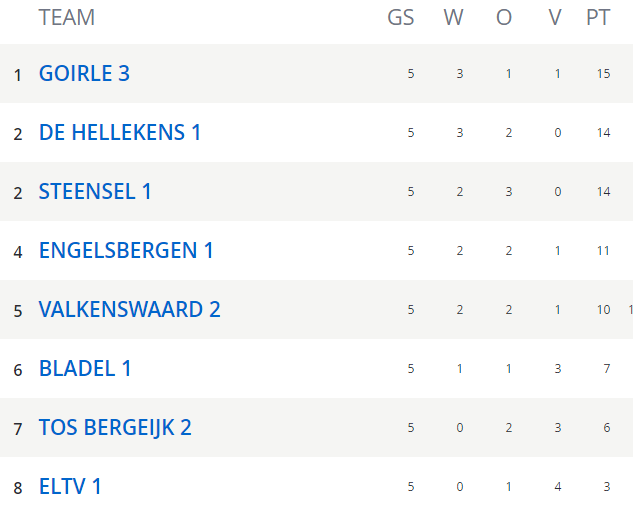Select GOIRLE 3 points value 15
The width and height of the screenshot is (633, 517).
pos(604,73)
